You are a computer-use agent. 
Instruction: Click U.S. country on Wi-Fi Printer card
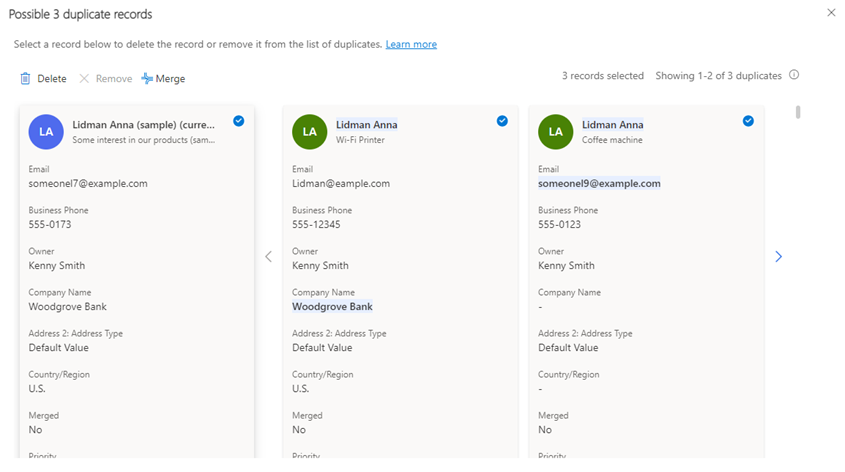coord(300,388)
